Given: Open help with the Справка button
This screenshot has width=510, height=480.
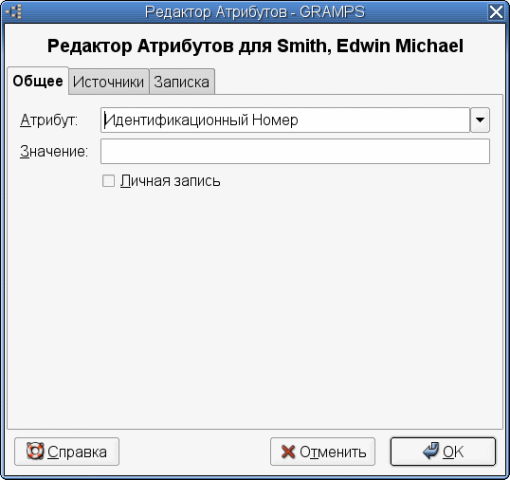Looking at the screenshot, I should (67, 452).
